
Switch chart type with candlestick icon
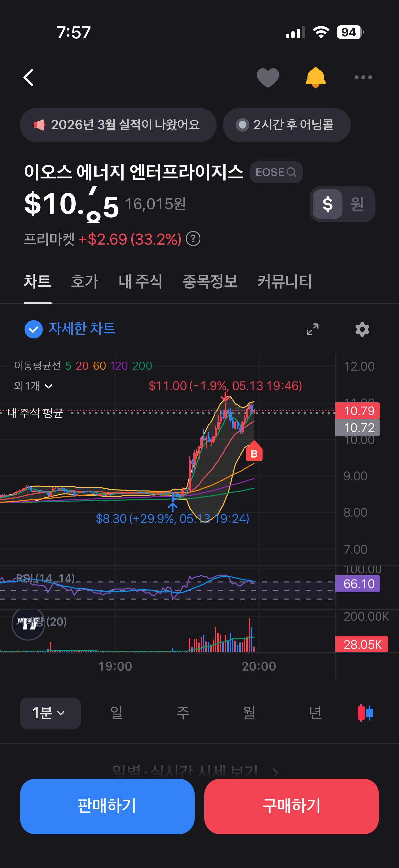point(365,713)
